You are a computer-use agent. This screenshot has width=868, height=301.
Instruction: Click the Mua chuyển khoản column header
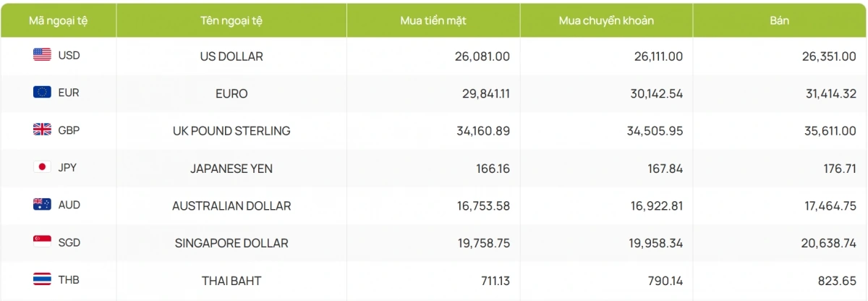(x=606, y=20)
